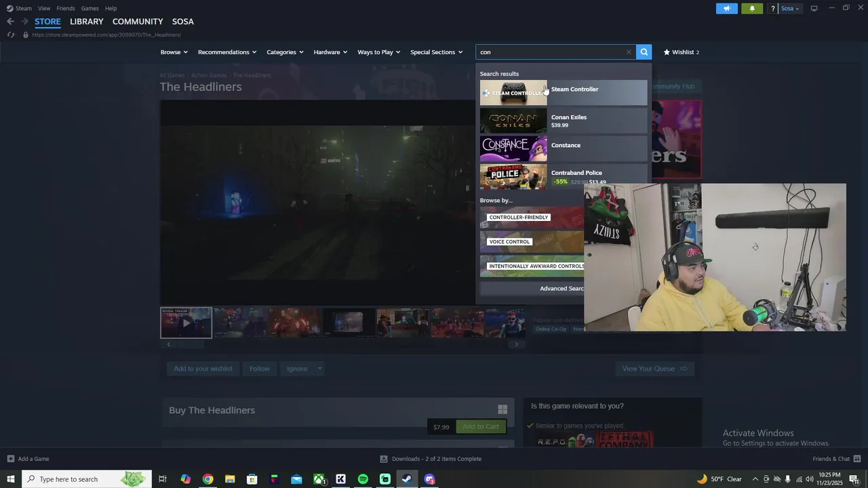The width and height of the screenshot is (868, 488).
Task: Expand the Hardware dropdown
Action: (330, 52)
